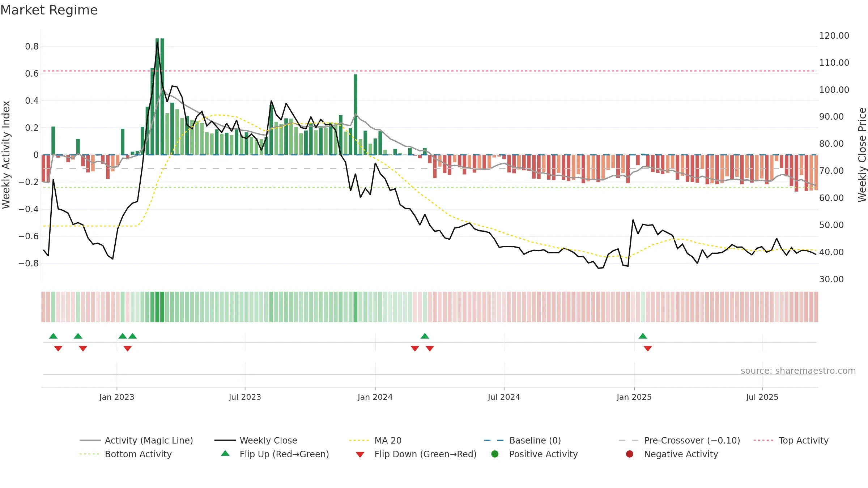
Task: Click the green triangle icon in the legend
Action: (225, 453)
